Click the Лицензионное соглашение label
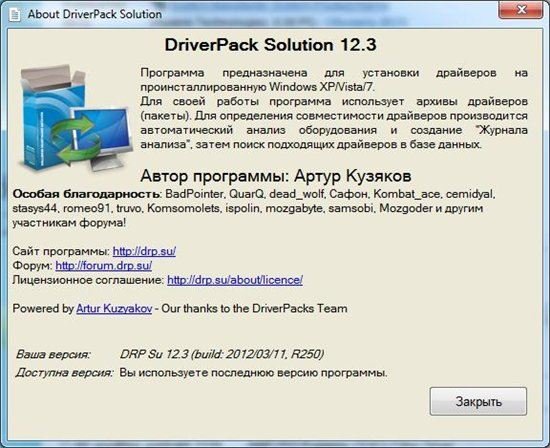550x448 pixels. tap(88, 280)
